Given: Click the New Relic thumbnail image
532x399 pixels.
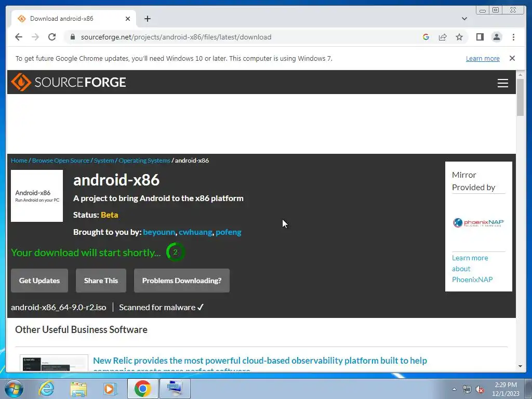Looking at the screenshot, I should pos(54,363).
